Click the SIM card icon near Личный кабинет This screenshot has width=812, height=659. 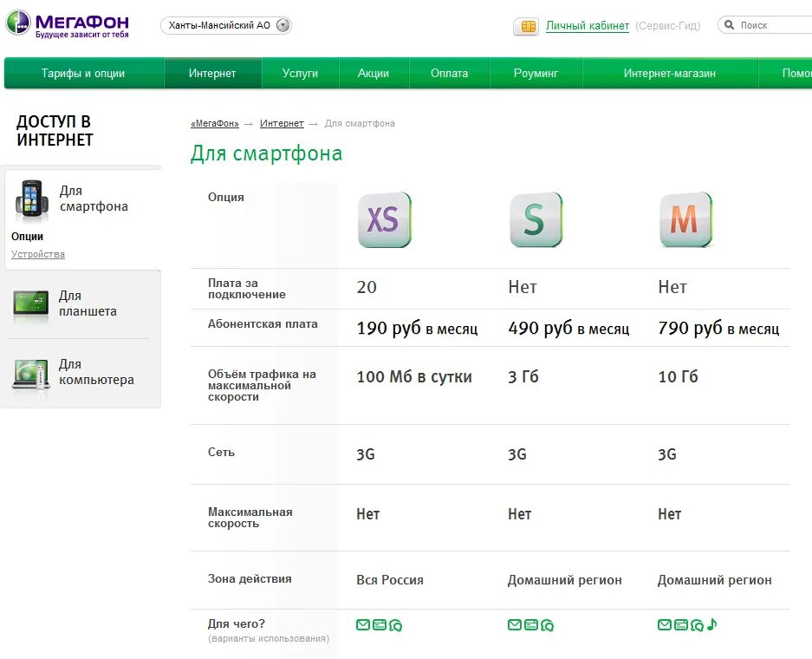[x=526, y=26]
